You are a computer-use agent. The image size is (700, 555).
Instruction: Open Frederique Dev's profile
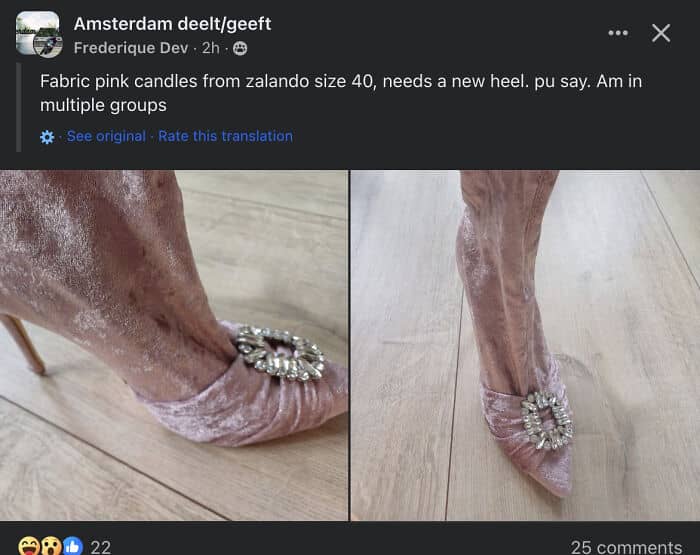click(x=131, y=48)
